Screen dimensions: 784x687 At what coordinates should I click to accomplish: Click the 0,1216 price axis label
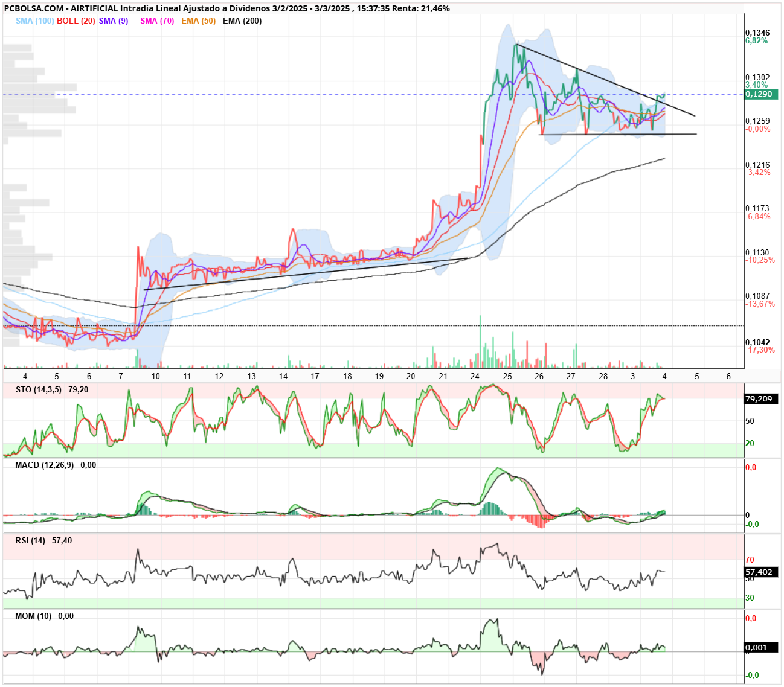[x=757, y=165]
